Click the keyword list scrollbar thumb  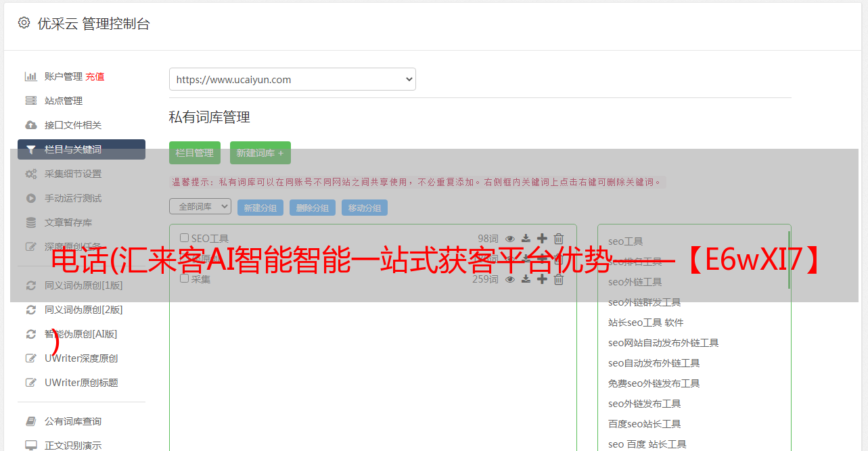(789, 260)
